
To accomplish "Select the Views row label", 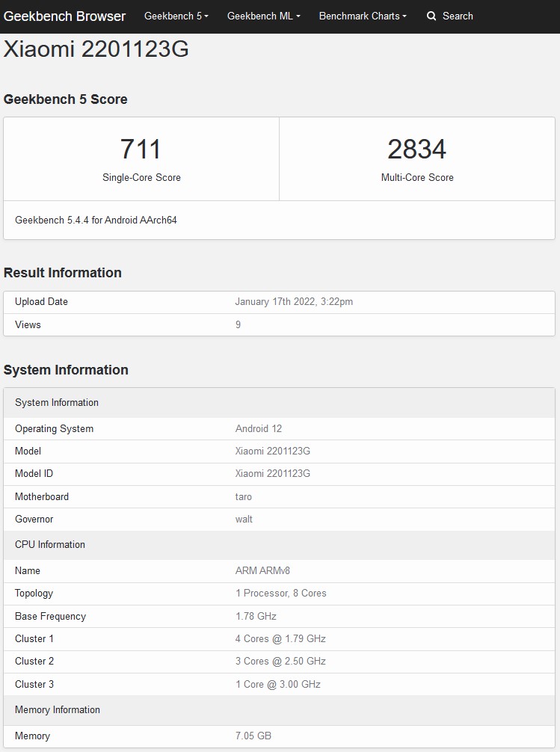I will pos(28,324).
